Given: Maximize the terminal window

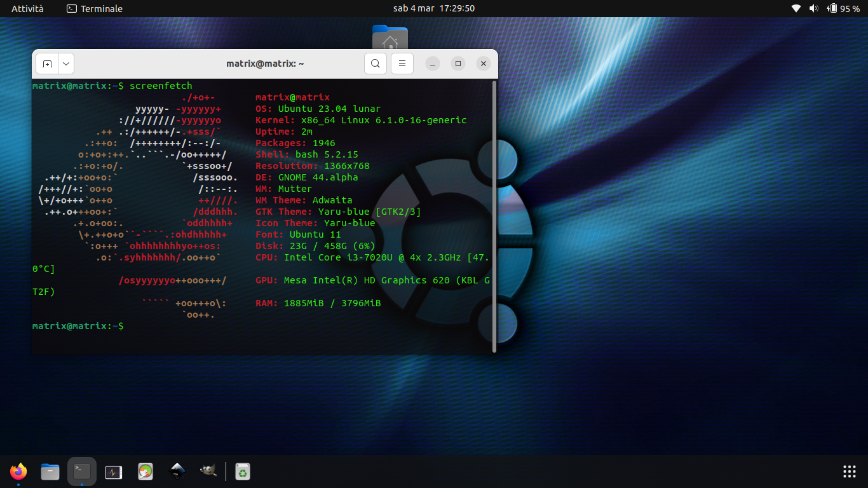Looking at the screenshot, I should tap(458, 64).
